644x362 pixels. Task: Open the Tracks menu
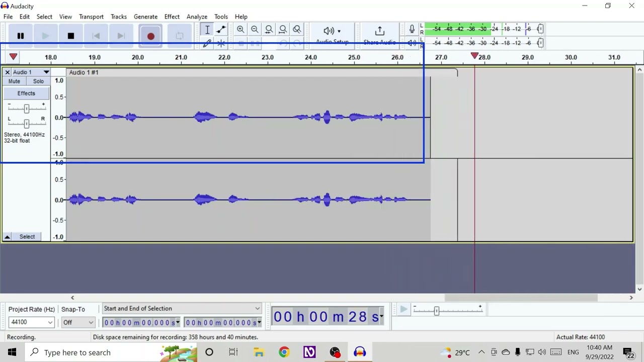pos(119,17)
